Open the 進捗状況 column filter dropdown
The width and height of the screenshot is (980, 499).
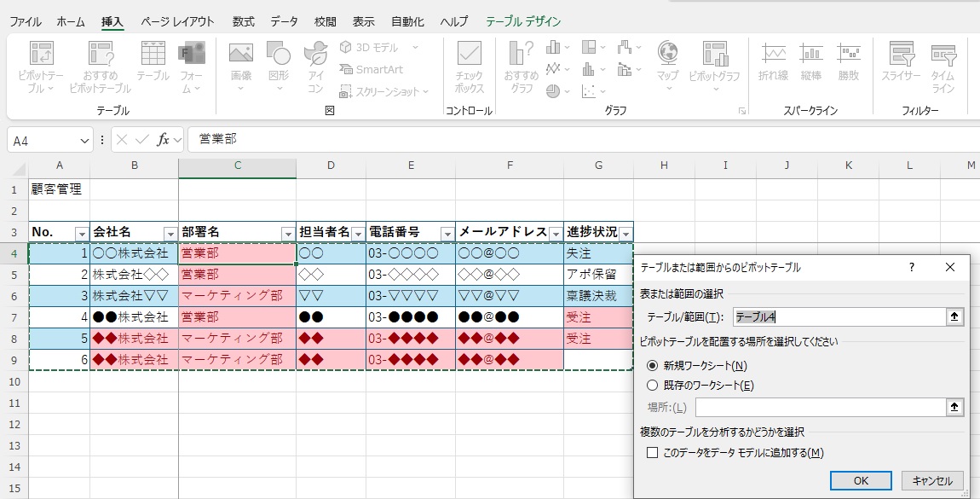click(x=625, y=234)
